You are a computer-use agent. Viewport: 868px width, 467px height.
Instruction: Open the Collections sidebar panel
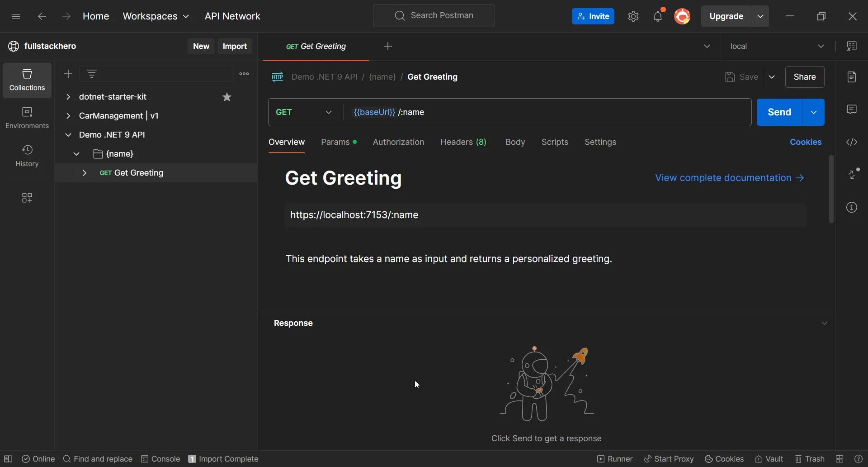coord(27,80)
